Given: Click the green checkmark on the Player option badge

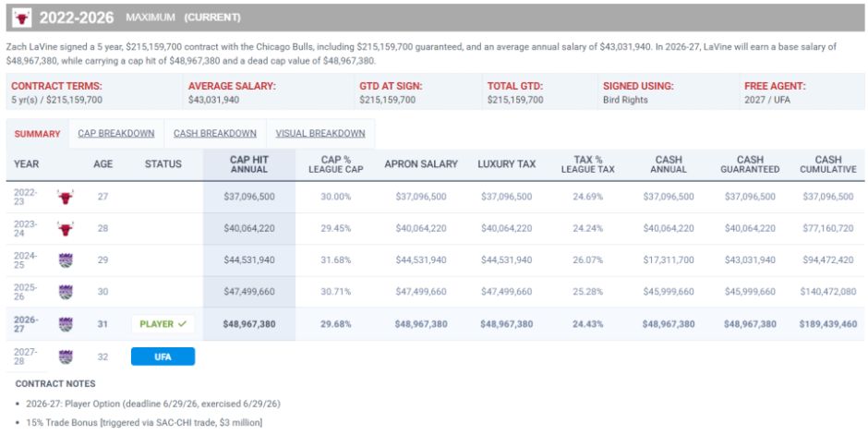Looking at the screenshot, I should point(182,324).
